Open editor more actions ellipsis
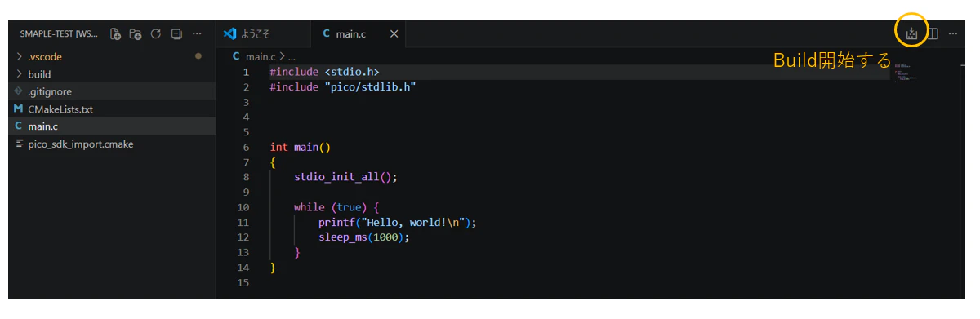980x319 pixels. click(x=953, y=34)
